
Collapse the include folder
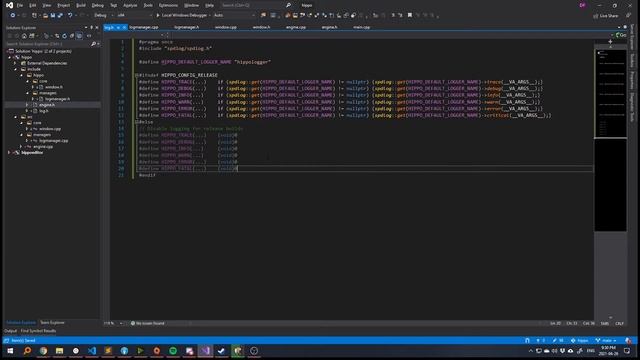pyautogui.click(x=16, y=69)
